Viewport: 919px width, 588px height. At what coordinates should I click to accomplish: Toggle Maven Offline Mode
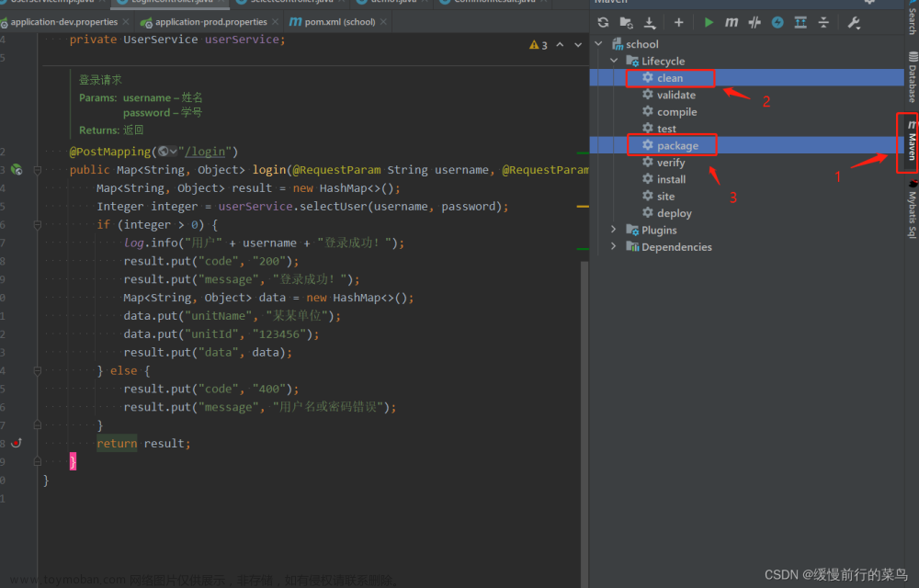[754, 22]
